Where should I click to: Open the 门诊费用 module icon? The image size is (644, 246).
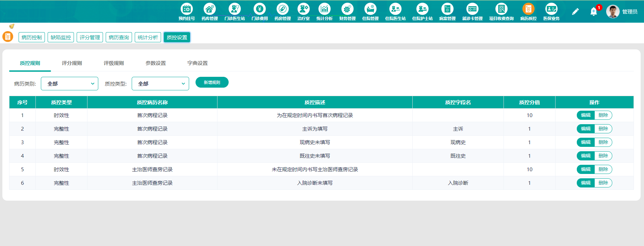[x=260, y=9]
